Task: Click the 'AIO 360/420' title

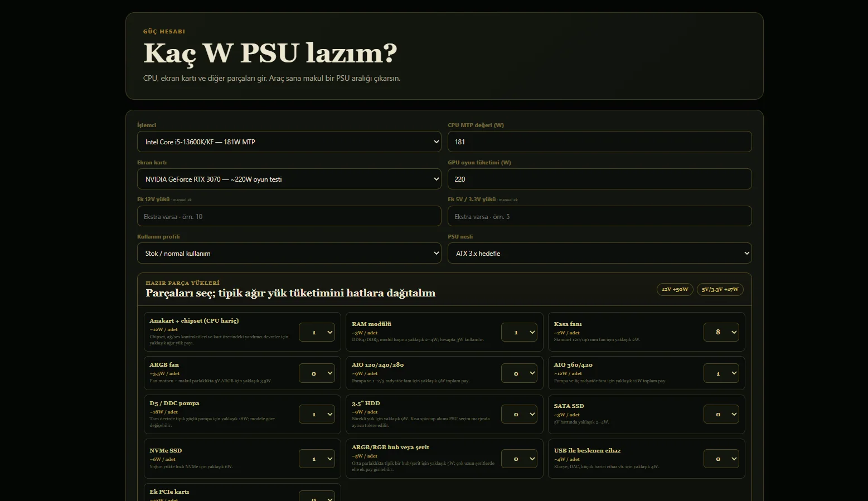Action: [x=573, y=364]
